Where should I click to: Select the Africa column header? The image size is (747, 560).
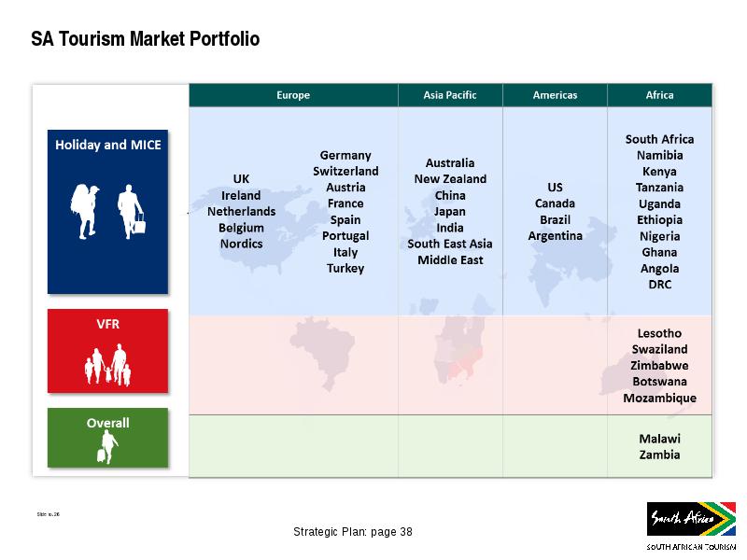coord(660,95)
